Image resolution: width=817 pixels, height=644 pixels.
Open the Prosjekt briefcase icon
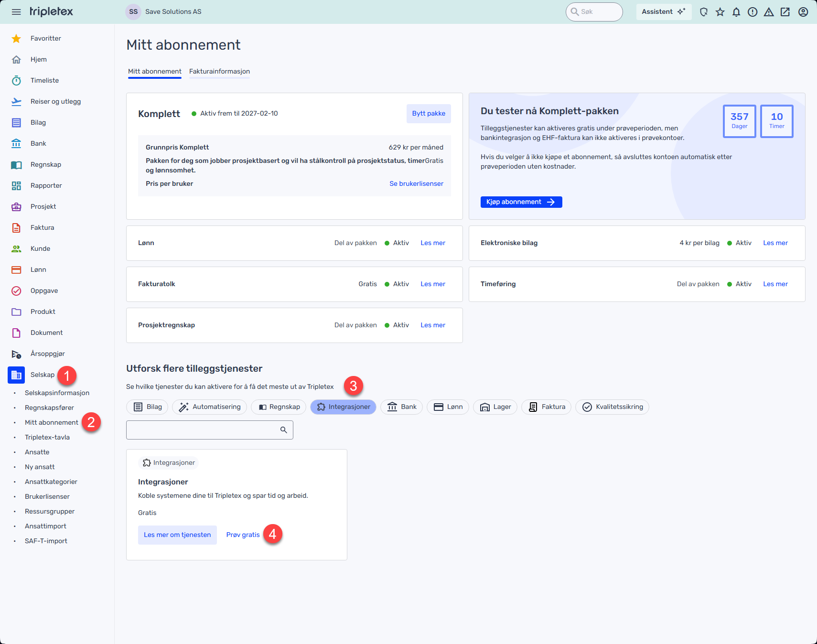[x=16, y=206]
